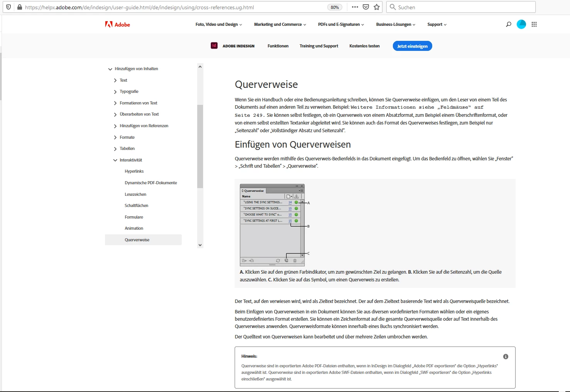Open the user profile avatar
Image resolution: width=570 pixels, height=392 pixels.
click(x=521, y=24)
